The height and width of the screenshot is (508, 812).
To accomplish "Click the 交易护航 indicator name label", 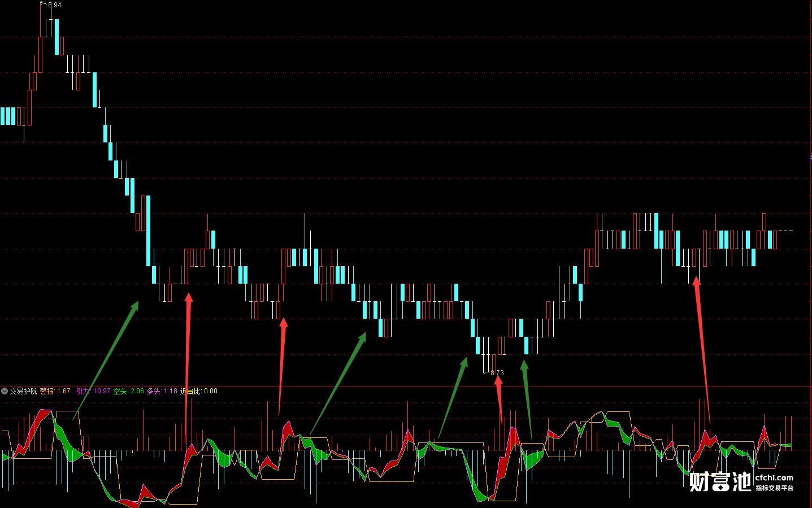I will (23, 391).
